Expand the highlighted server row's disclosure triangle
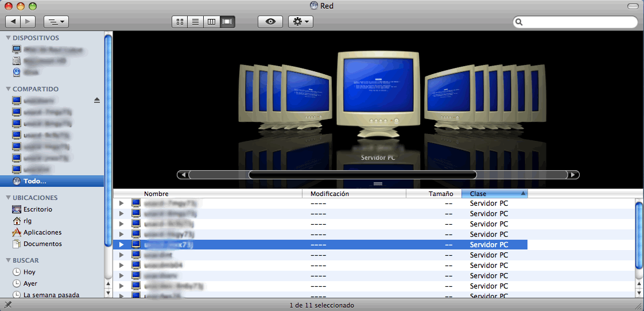The width and height of the screenshot is (644, 311). pos(121,244)
